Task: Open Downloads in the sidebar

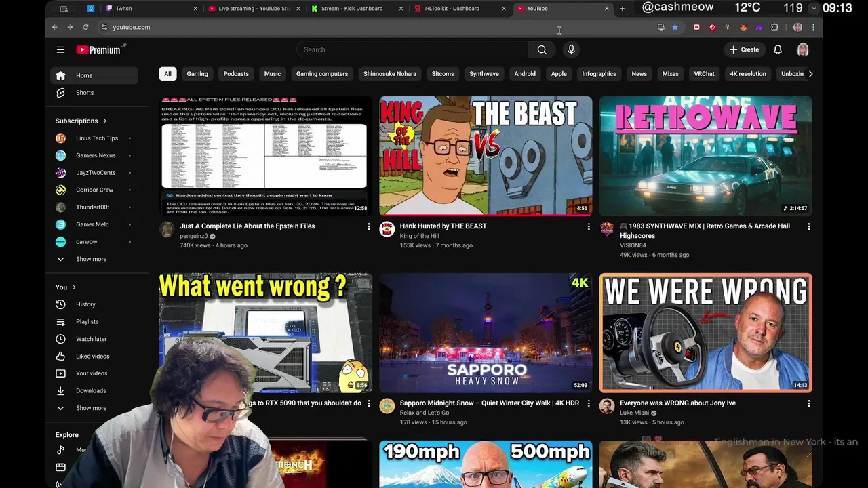Action: [94, 390]
